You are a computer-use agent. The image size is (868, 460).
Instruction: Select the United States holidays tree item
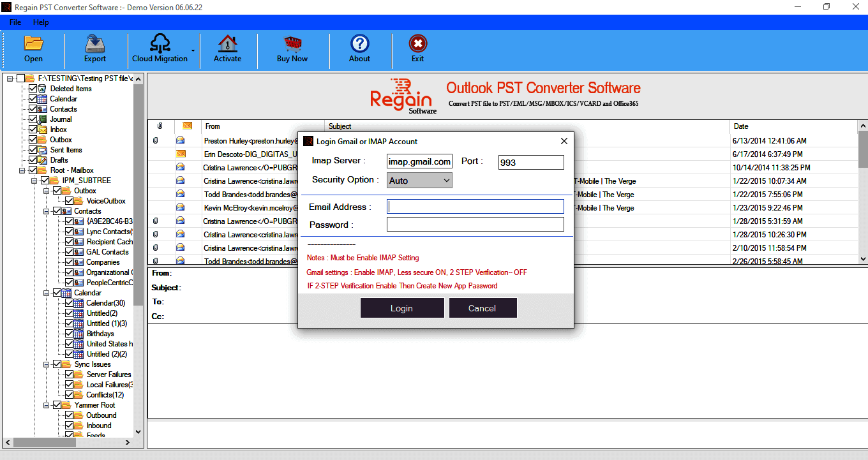(110, 344)
